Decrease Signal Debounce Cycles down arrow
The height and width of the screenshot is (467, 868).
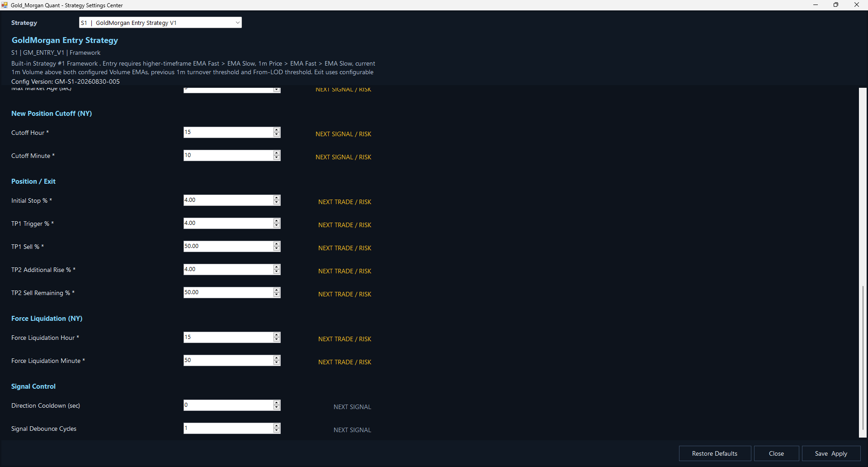coord(277,431)
